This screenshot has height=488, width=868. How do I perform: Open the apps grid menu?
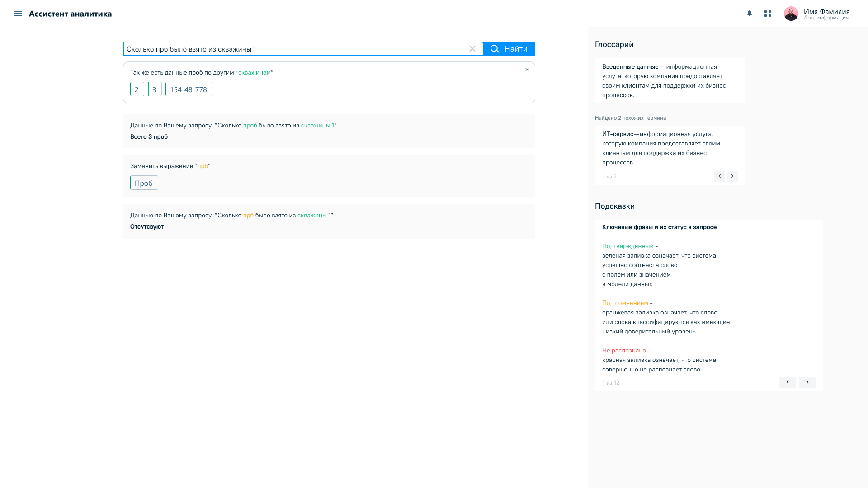tap(768, 14)
